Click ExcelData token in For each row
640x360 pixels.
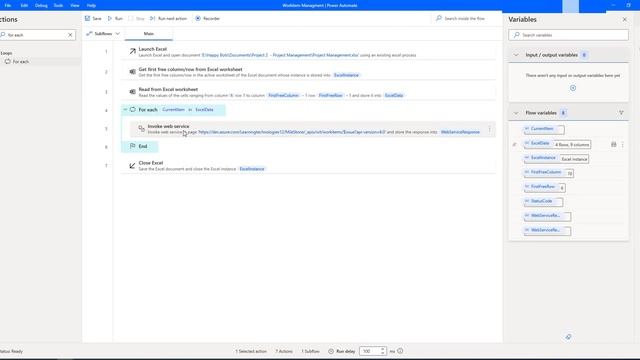coord(204,109)
